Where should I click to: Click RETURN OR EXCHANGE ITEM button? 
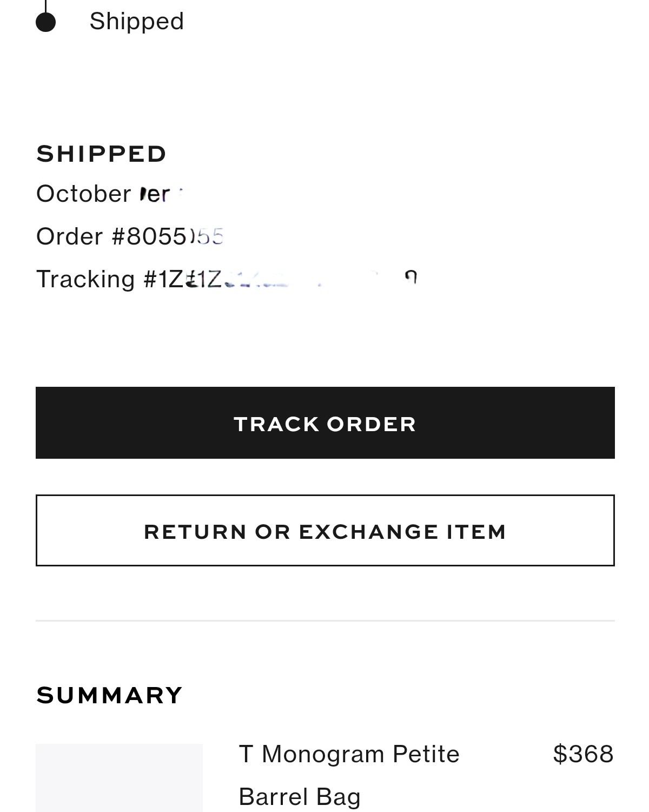[325, 531]
